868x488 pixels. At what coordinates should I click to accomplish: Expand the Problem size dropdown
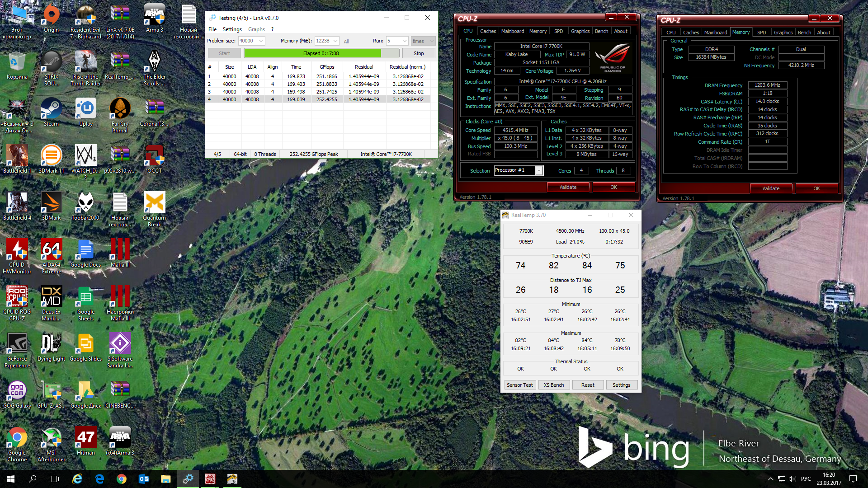click(261, 41)
